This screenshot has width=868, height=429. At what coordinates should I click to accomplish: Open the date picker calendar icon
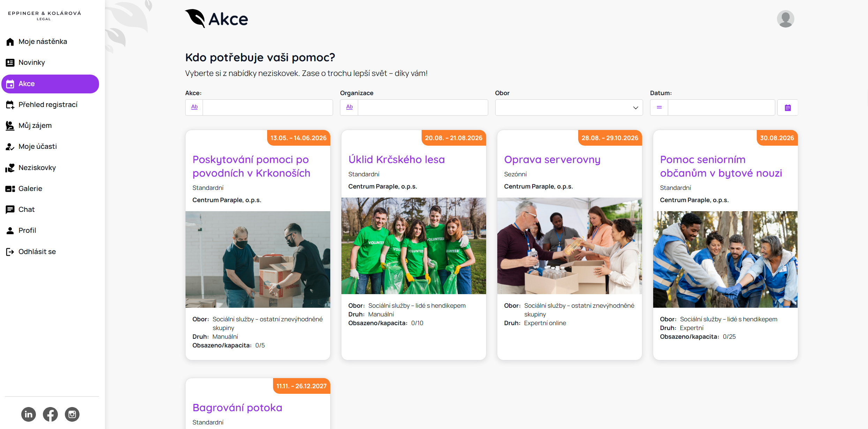pyautogui.click(x=787, y=108)
